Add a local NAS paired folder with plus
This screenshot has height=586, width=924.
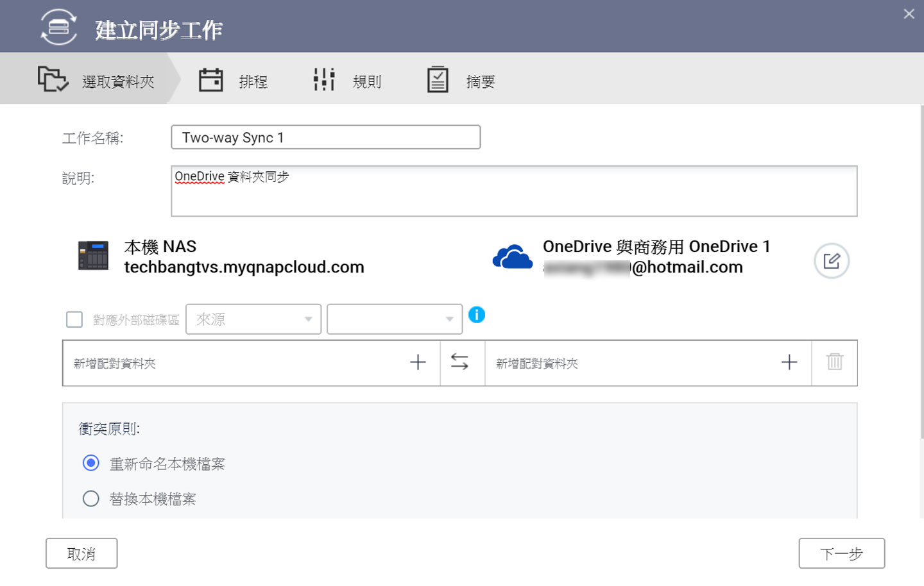click(x=418, y=362)
